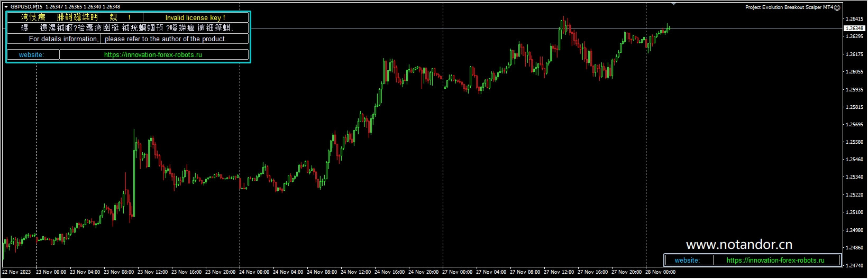The image size is (868, 279).
Task: Click 'For details information,' label
Action: click(x=63, y=39)
